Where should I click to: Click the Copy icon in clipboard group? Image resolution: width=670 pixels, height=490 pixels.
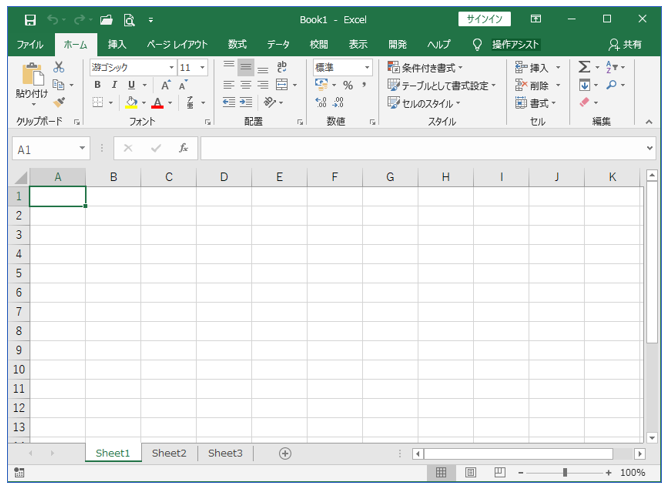point(59,85)
